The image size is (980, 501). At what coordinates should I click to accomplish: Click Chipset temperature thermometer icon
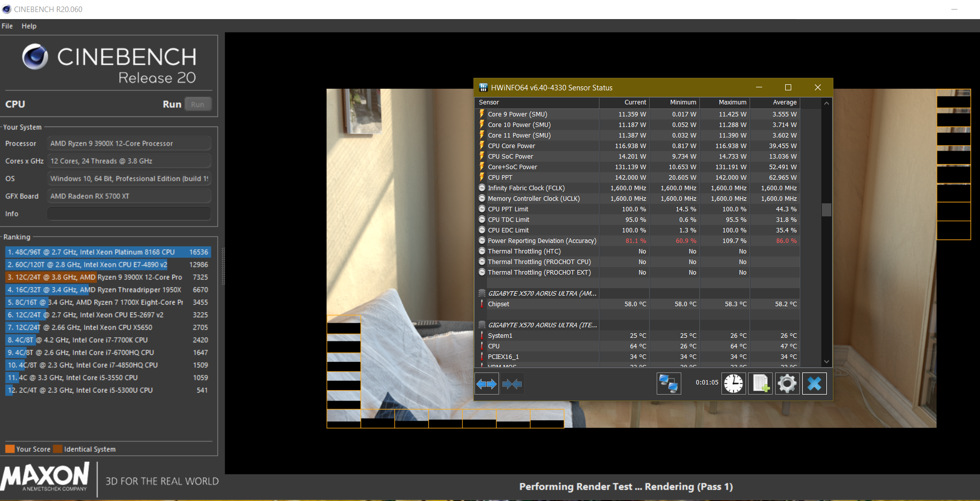tap(482, 304)
